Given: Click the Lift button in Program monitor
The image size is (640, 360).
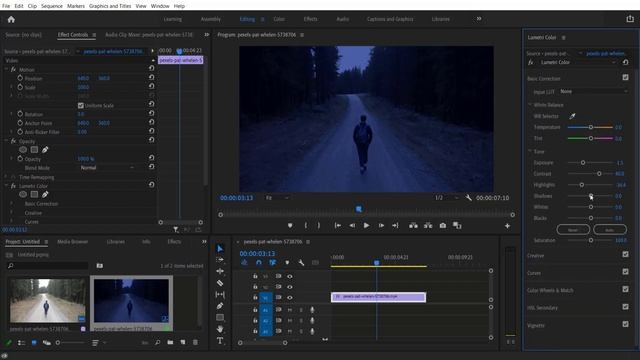Looking at the screenshot, I should point(413,225).
